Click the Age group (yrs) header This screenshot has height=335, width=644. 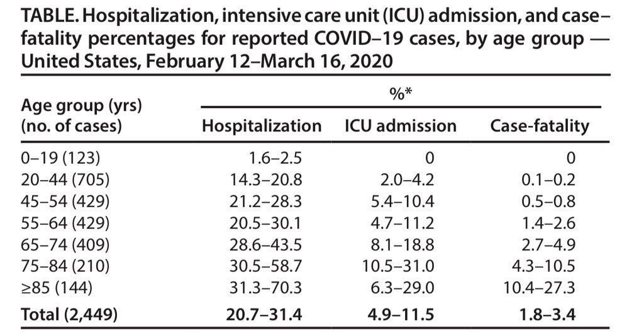point(80,105)
